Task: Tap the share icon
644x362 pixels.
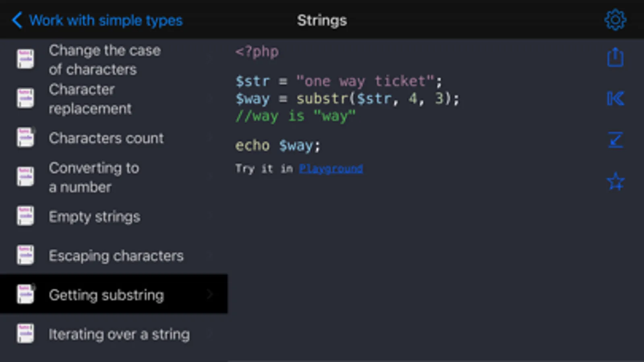Action: (x=615, y=57)
